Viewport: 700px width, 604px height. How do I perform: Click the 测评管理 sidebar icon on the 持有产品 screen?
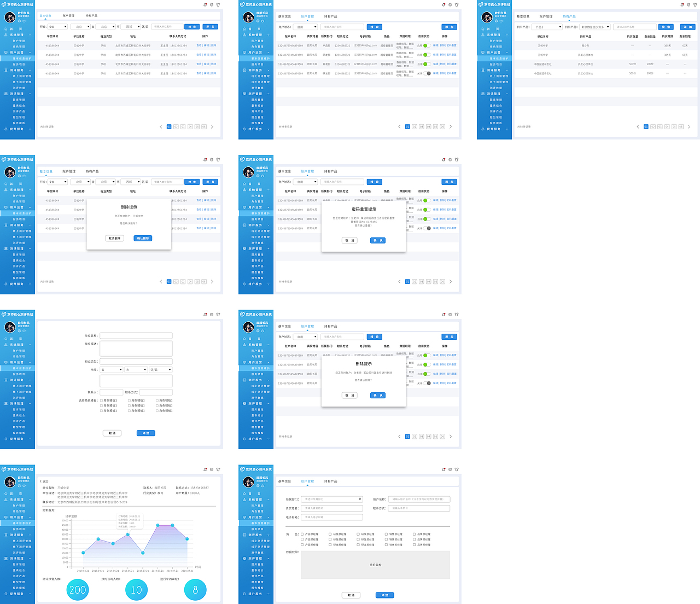pos(483,94)
